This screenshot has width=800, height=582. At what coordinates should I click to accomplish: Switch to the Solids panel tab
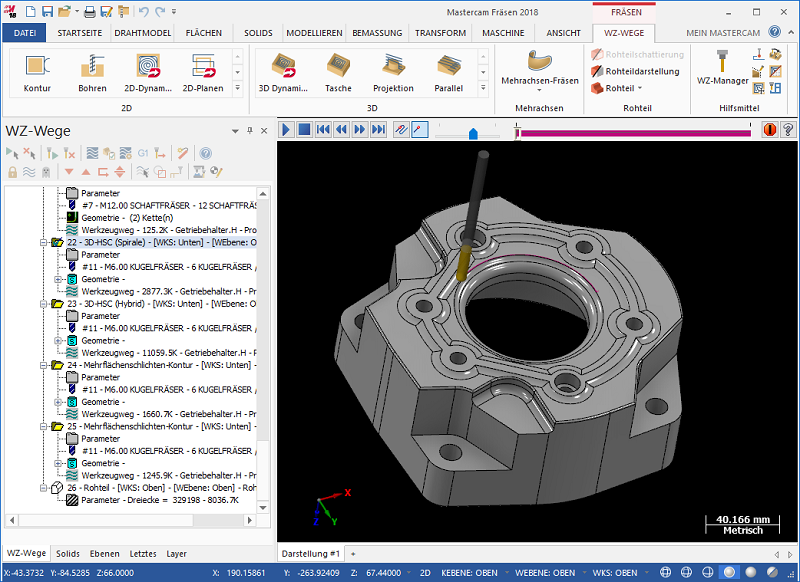point(68,553)
